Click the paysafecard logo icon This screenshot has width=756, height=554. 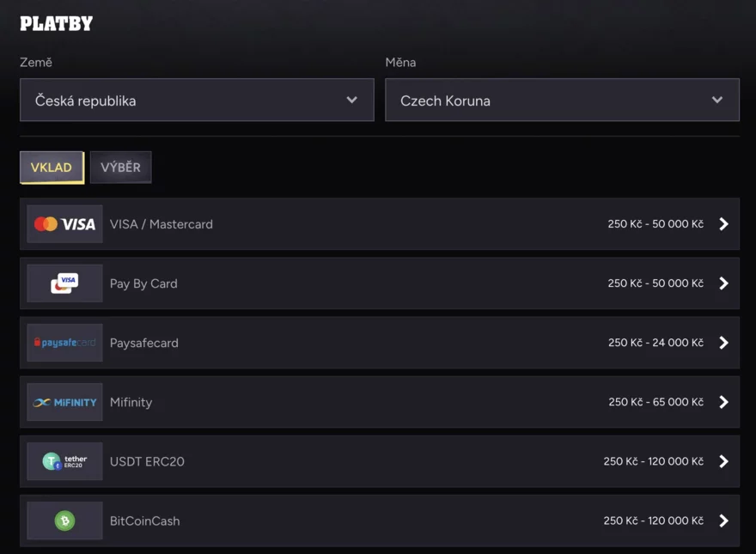click(x=64, y=343)
